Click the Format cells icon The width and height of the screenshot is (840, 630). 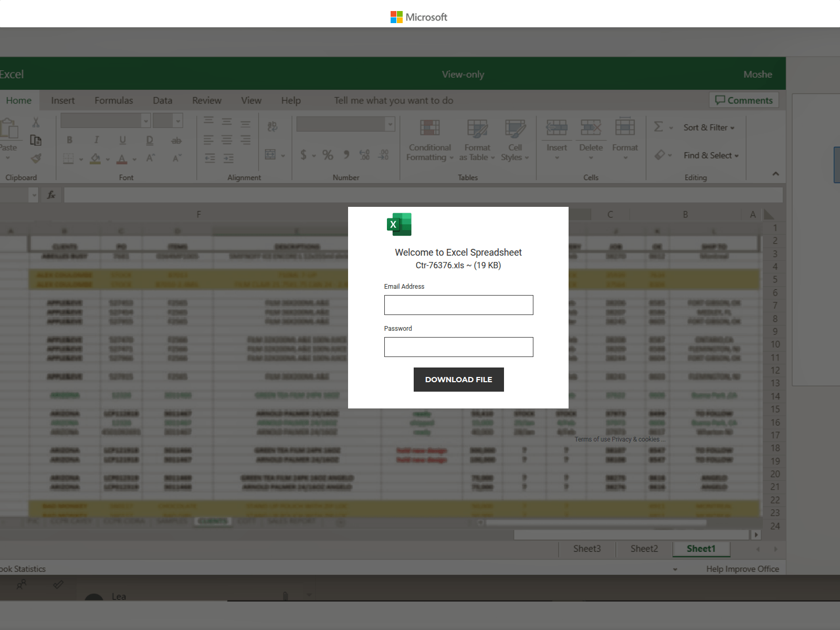(625, 127)
